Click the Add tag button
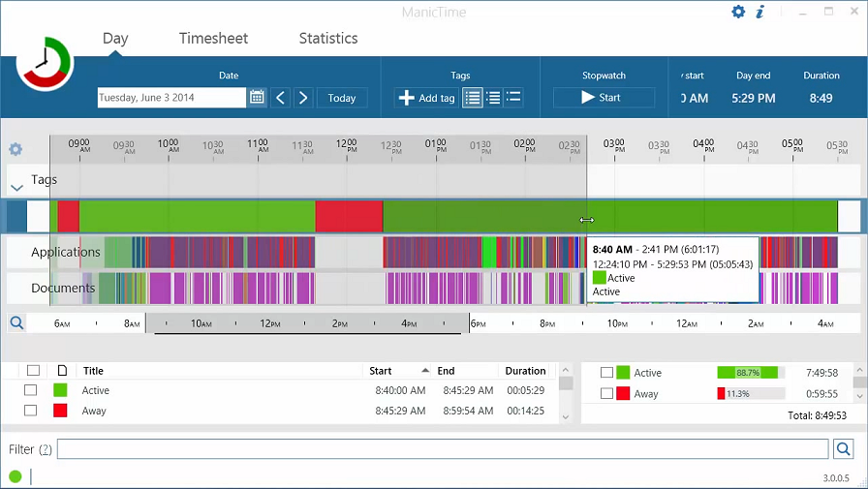The width and height of the screenshot is (868, 489). pos(426,98)
